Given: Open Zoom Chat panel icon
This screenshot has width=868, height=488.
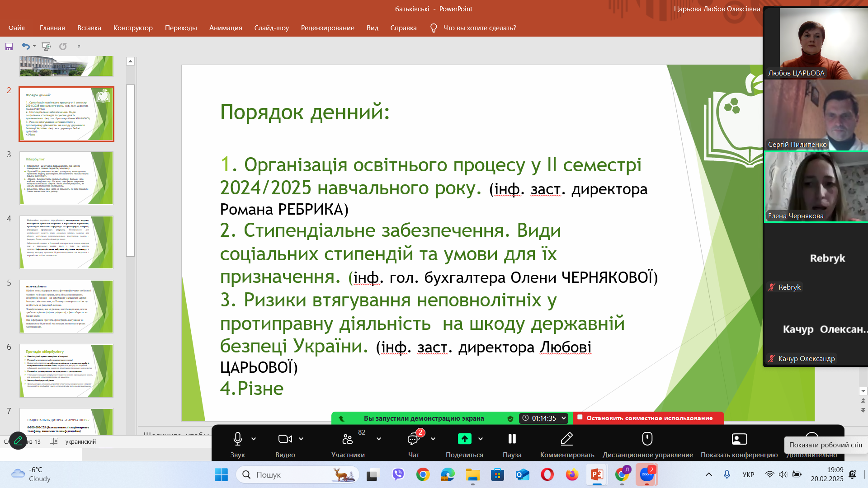Looking at the screenshot, I should point(413,439).
